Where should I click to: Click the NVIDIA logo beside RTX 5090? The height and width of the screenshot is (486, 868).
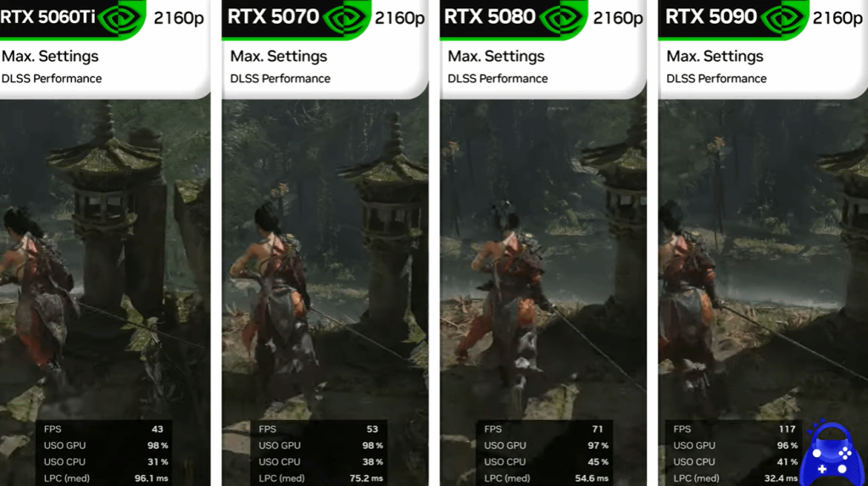pos(781,19)
